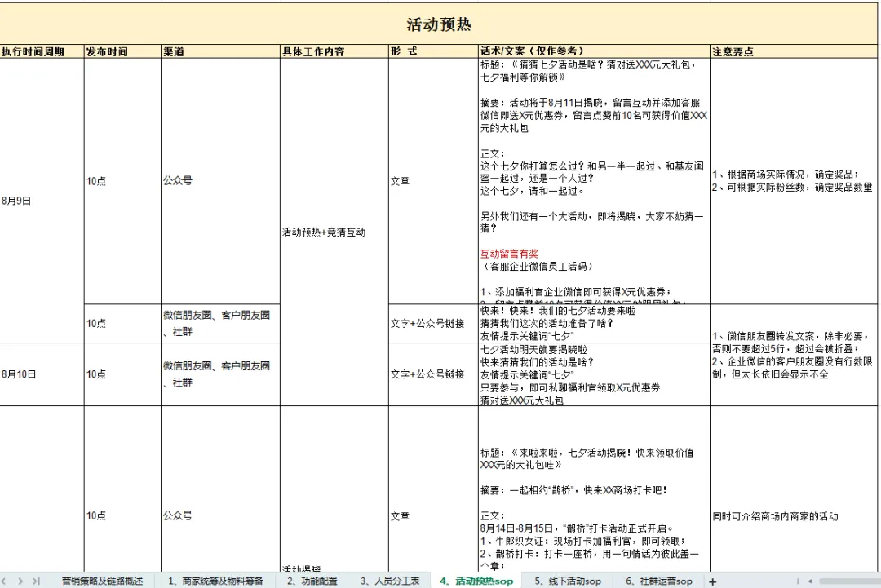Open the 3、人员分工表 sheet
This screenshot has height=588, width=881.
(x=392, y=579)
